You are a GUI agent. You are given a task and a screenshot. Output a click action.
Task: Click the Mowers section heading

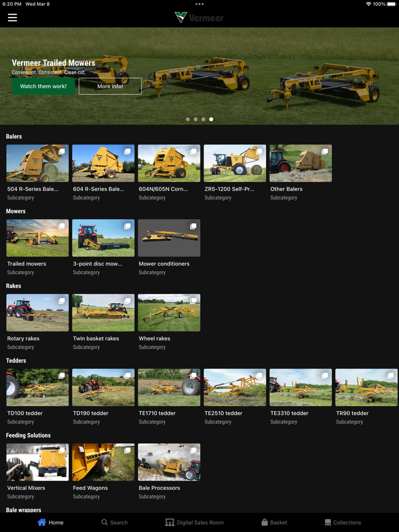point(15,211)
